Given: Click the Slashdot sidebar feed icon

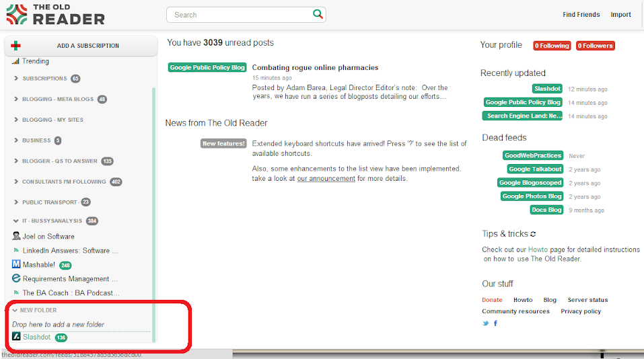Looking at the screenshot, I should tap(16, 336).
